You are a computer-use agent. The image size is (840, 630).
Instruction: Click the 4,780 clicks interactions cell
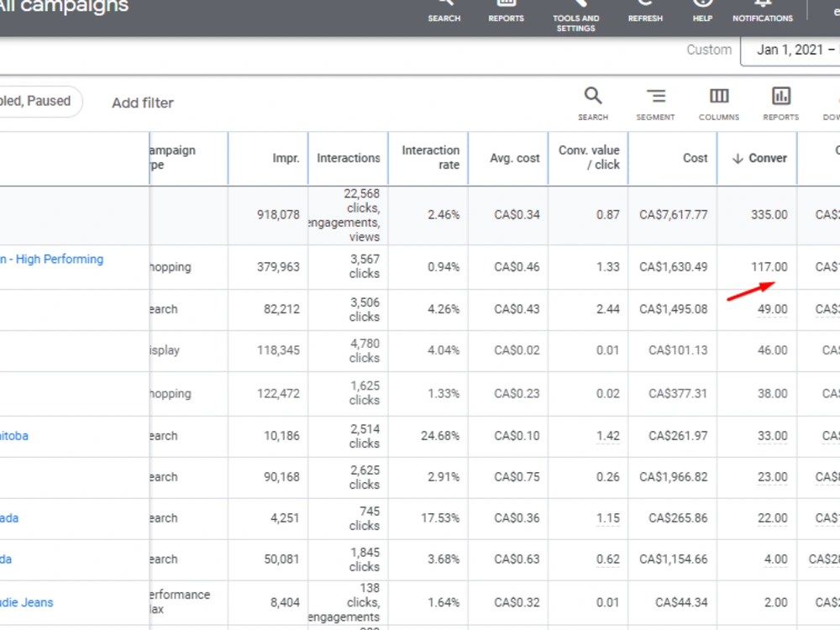365,350
